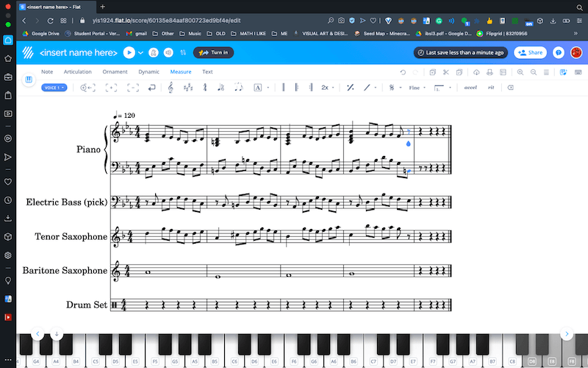Open the Voice 1 dropdown

55,87
